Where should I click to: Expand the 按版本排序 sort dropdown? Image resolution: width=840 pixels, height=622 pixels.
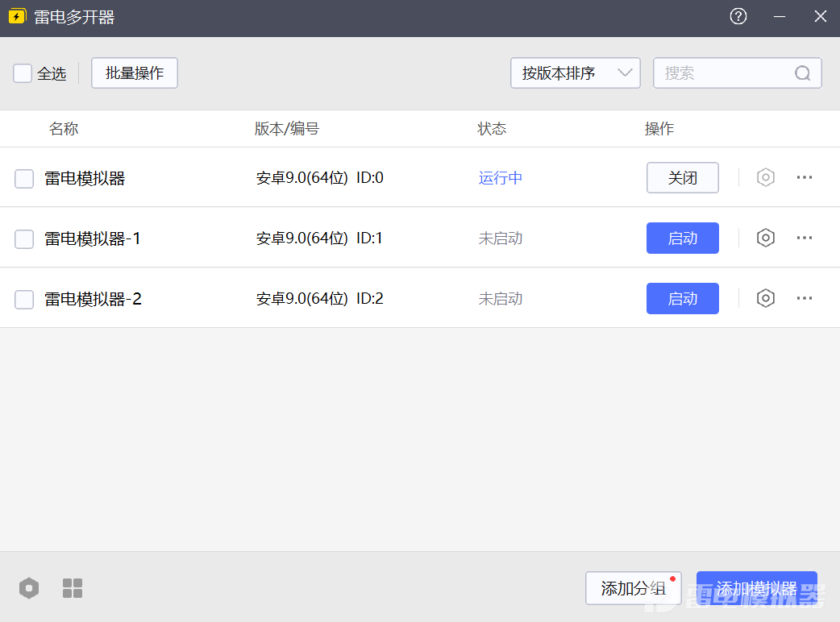point(575,73)
